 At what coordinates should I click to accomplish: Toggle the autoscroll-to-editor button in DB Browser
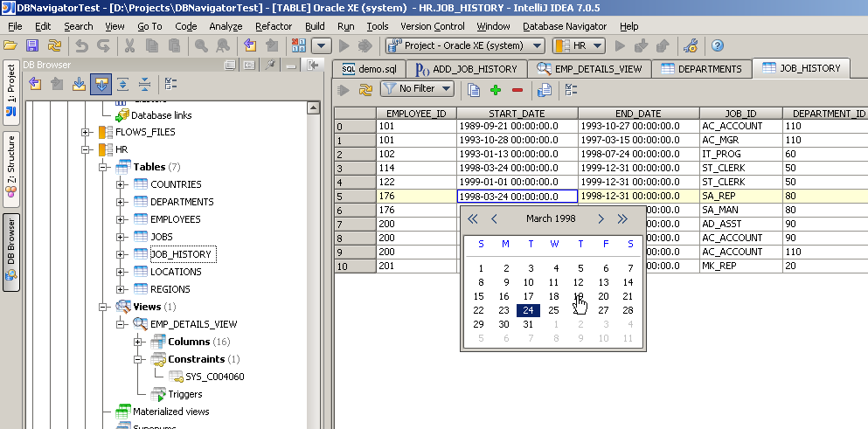point(101,84)
